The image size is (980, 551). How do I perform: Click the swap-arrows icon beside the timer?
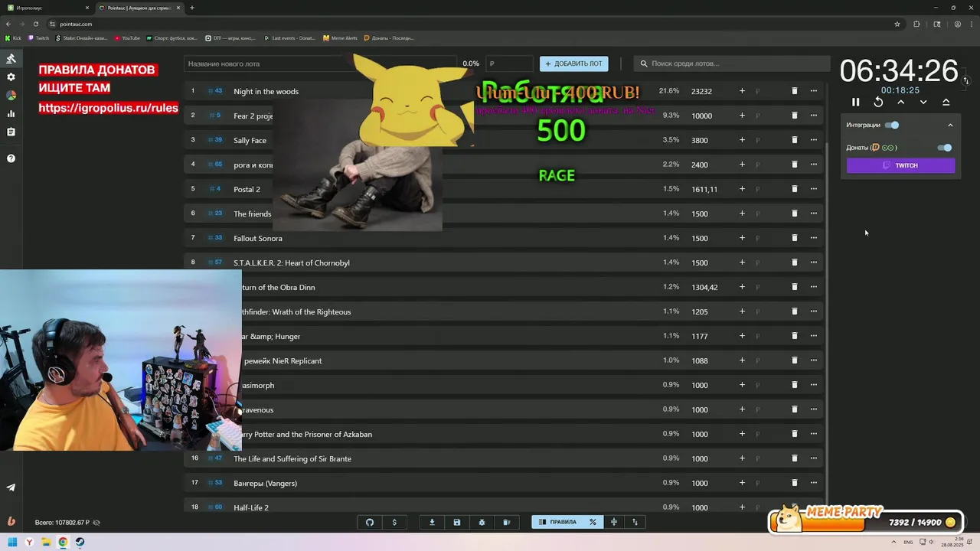[966, 80]
